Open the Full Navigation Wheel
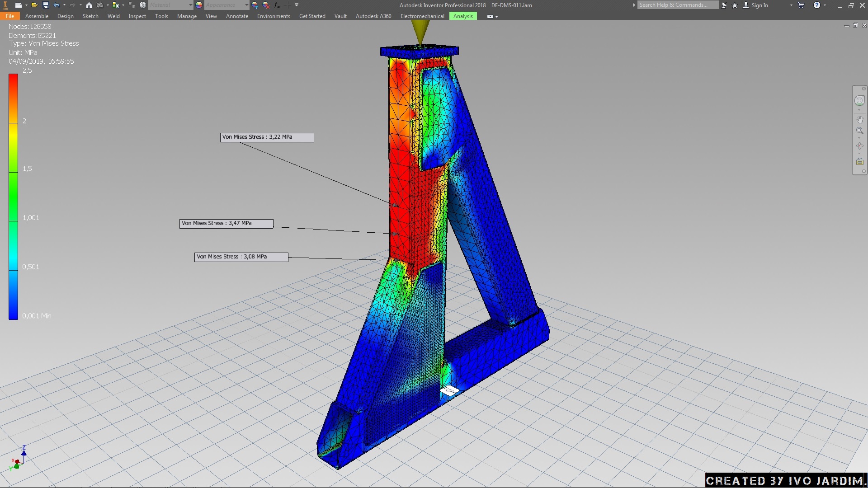The width and height of the screenshot is (868, 488). click(x=859, y=101)
